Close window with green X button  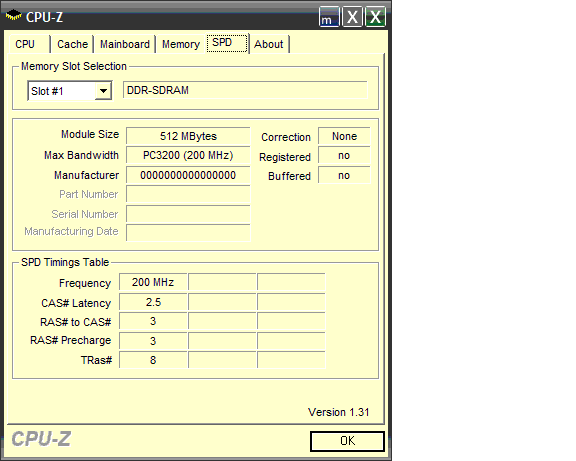[x=375, y=17]
